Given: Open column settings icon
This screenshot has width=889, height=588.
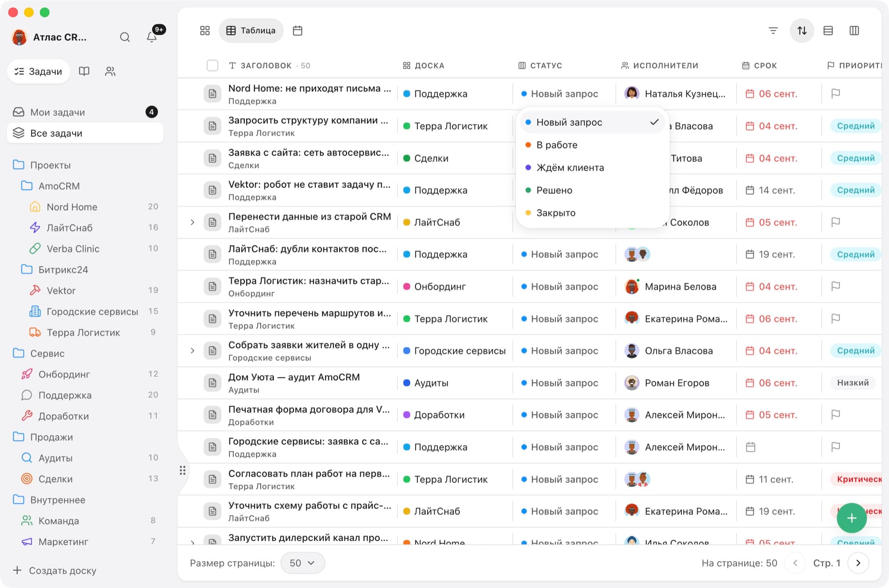Looking at the screenshot, I should click(x=854, y=31).
